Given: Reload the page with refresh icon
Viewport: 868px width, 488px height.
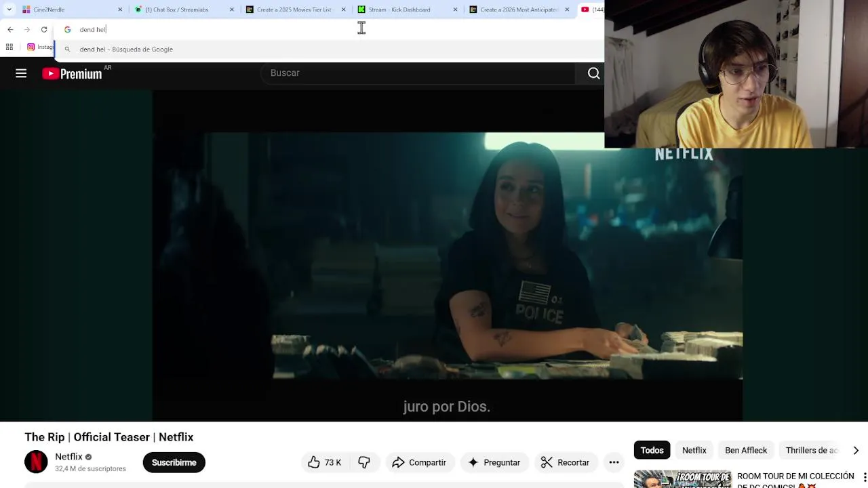Looking at the screenshot, I should click(44, 29).
